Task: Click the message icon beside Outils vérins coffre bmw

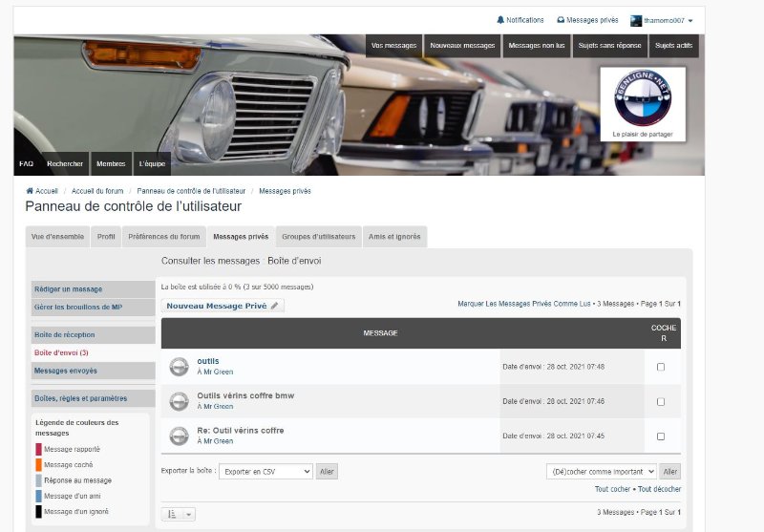Action: point(179,401)
